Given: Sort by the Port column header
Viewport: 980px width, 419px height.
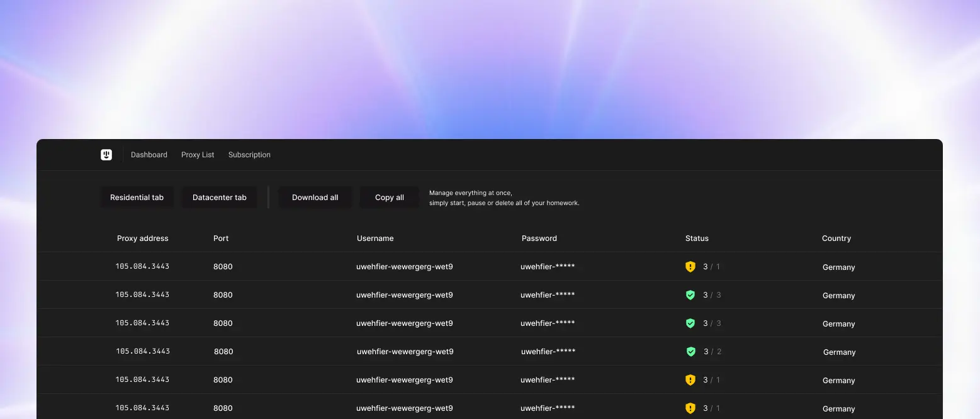Looking at the screenshot, I should coord(221,238).
